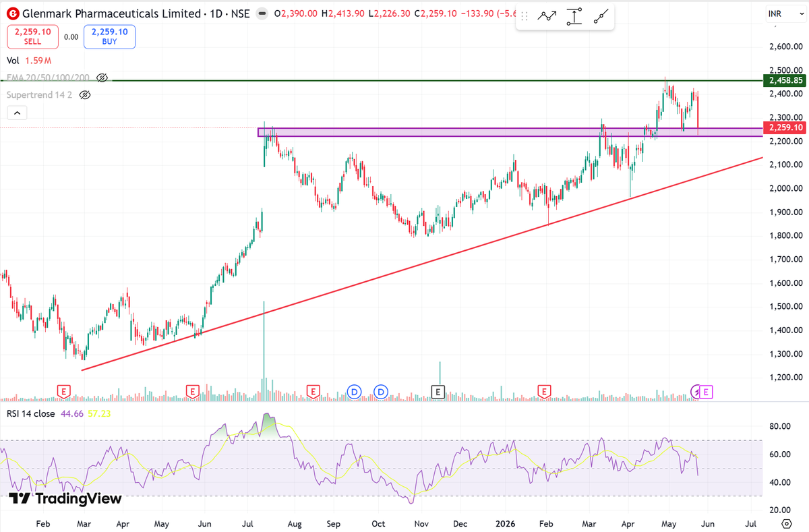Image resolution: width=809 pixels, height=532 pixels.
Task: Select the price range measure tool
Action: click(574, 18)
